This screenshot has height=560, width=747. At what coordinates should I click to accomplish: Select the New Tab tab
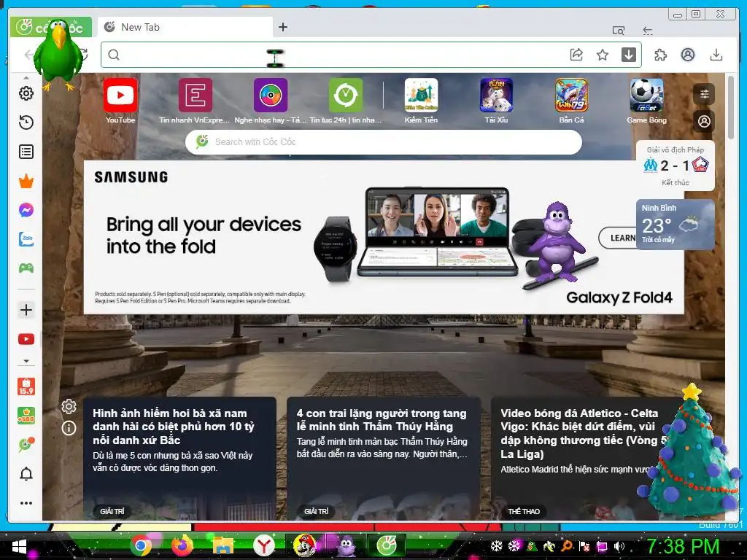tap(186, 27)
